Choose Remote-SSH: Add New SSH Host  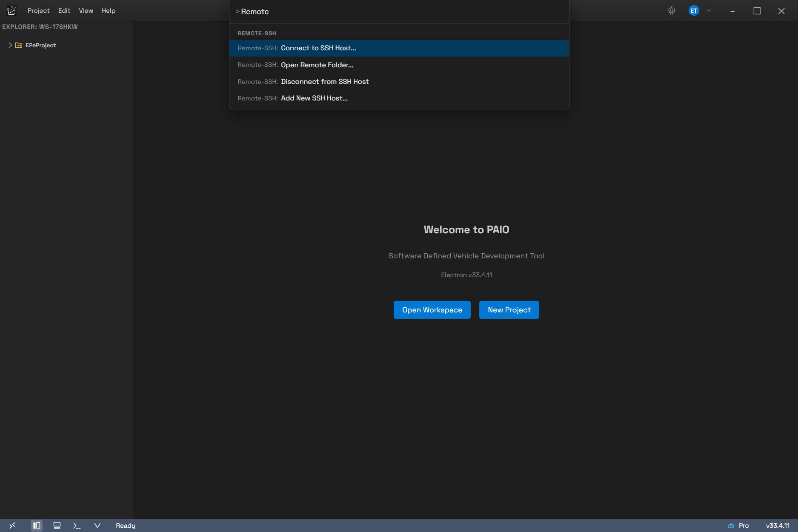coord(399,98)
